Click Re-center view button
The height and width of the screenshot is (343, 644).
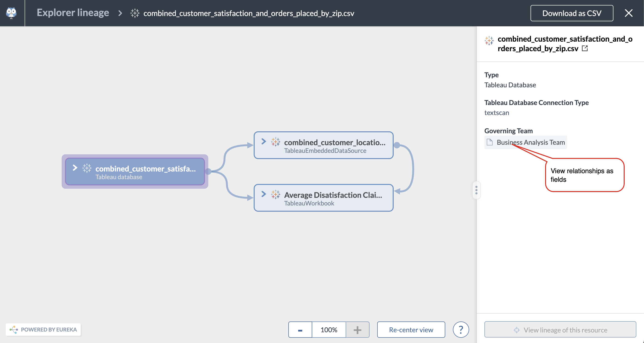(x=411, y=330)
